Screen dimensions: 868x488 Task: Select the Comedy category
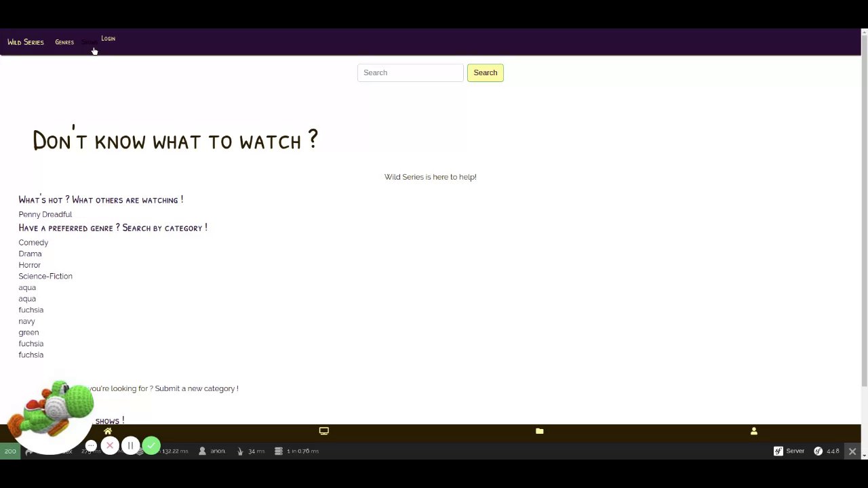33,243
